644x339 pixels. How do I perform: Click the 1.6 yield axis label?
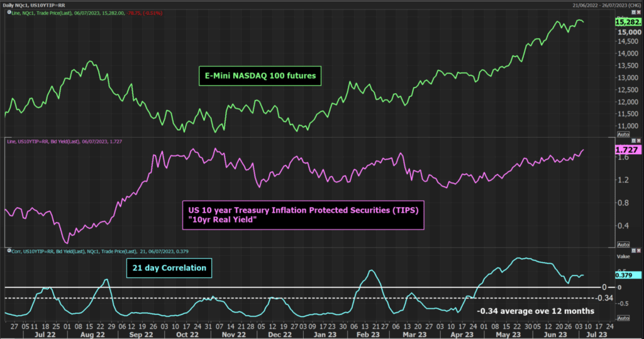coord(623,157)
